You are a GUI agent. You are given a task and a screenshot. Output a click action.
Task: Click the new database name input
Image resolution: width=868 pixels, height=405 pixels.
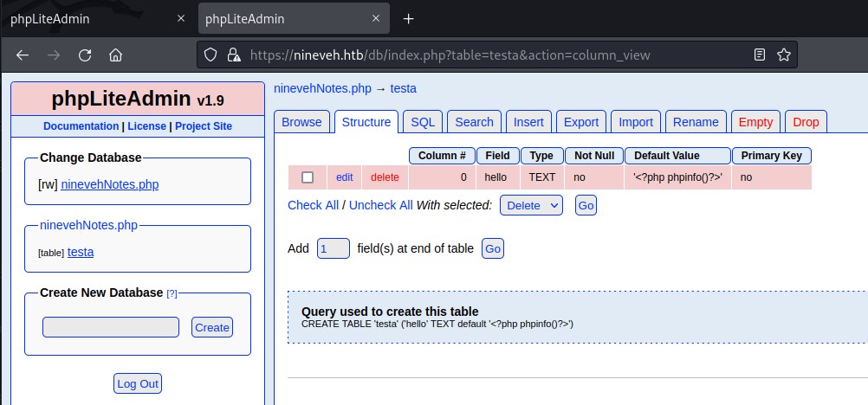pos(111,327)
